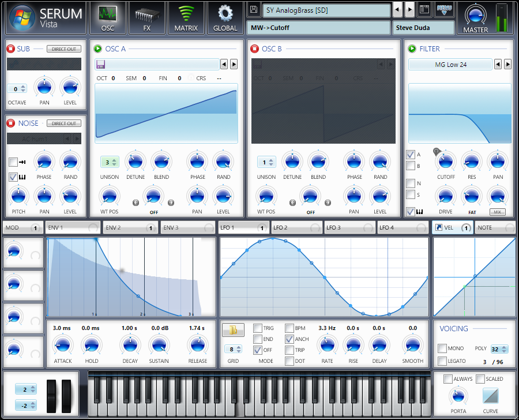This screenshot has height=420, width=519.
Task: Select the LFO 4 tab
Action: tap(403, 227)
